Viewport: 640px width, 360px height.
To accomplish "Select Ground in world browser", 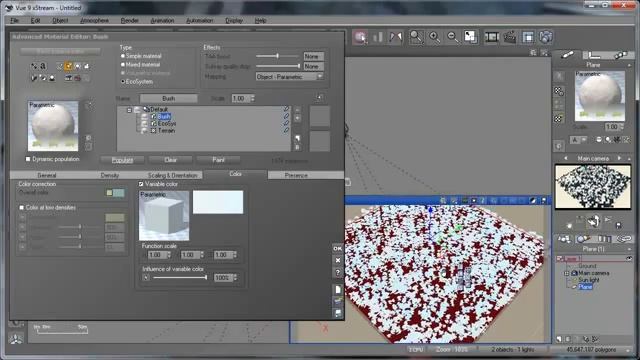I will click(587, 266).
